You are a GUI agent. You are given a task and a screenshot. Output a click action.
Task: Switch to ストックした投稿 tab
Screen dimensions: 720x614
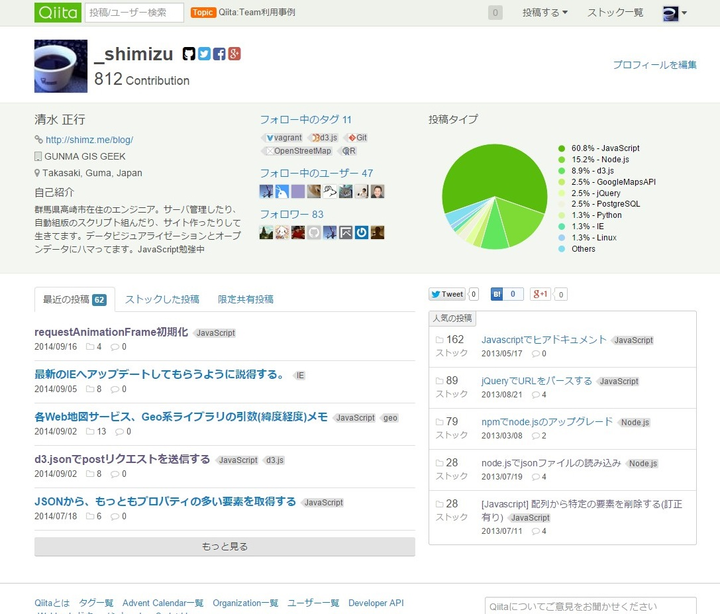click(162, 299)
